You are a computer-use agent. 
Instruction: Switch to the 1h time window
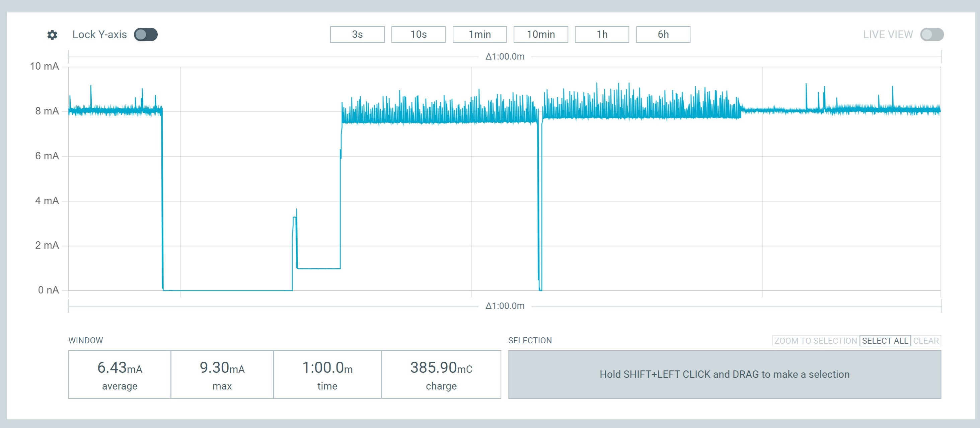[x=601, y=34]
